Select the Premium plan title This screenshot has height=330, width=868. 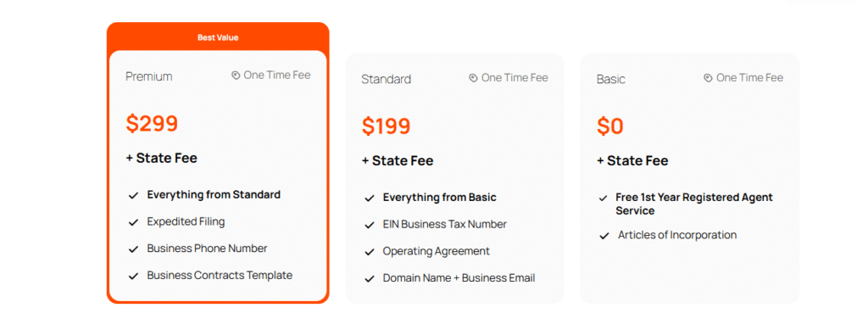pyautogui.click(x=149, y=76)
